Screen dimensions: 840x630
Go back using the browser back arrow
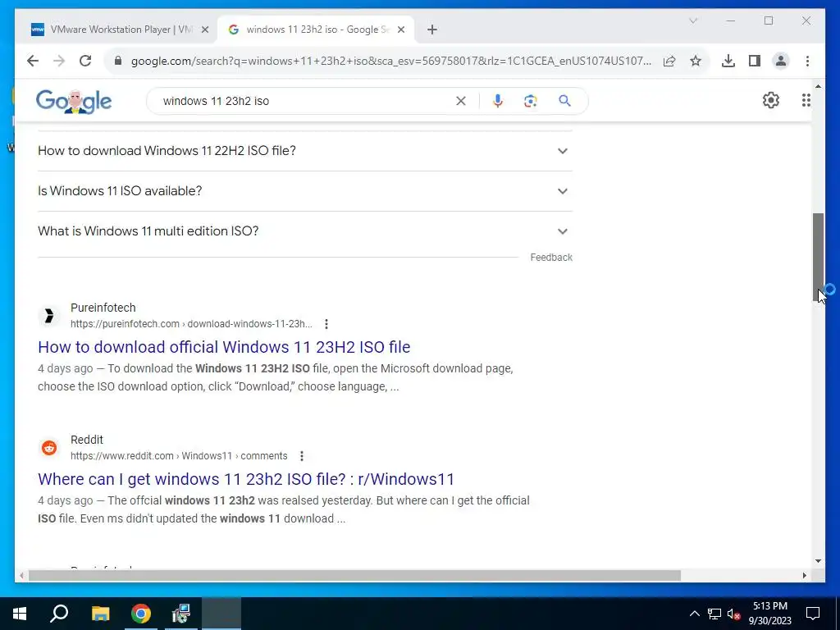click(33, 61)
